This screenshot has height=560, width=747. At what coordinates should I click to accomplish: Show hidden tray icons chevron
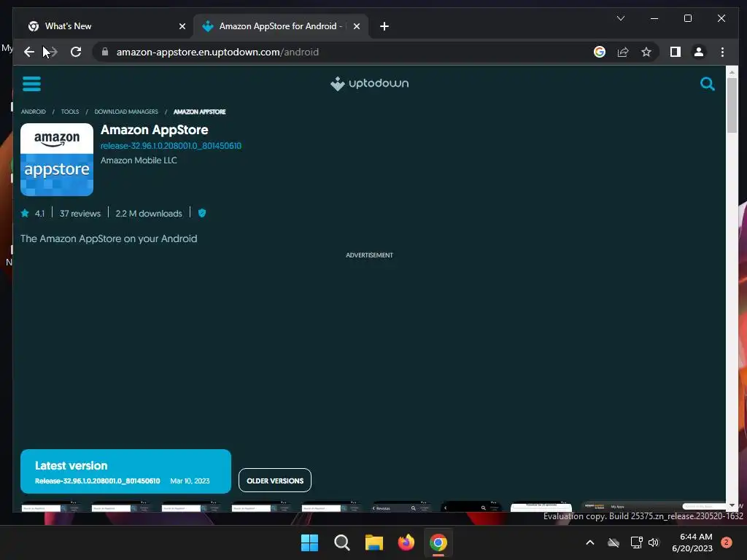tap(589, 542)
